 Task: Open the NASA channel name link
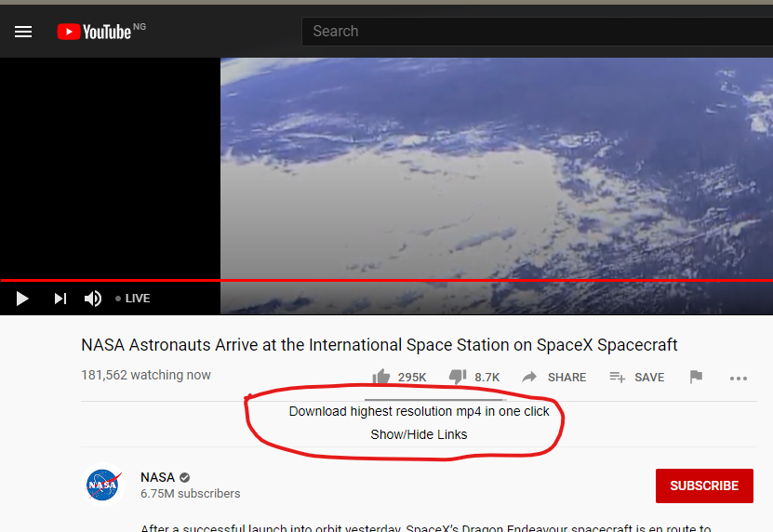pos(158,477)
